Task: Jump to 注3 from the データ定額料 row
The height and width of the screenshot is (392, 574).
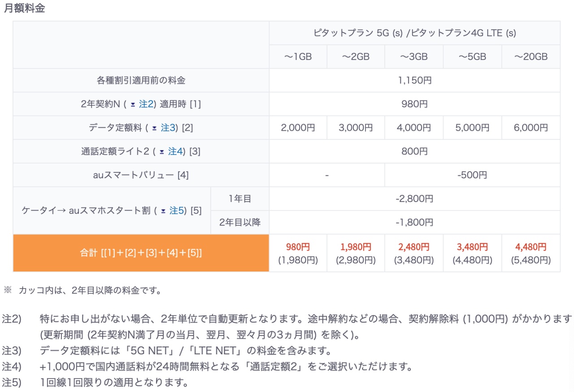Action: [168, 128]
